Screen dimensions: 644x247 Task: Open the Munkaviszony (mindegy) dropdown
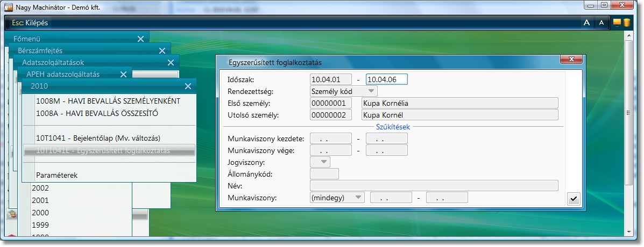pyautogui.click(x=337, y=198)
